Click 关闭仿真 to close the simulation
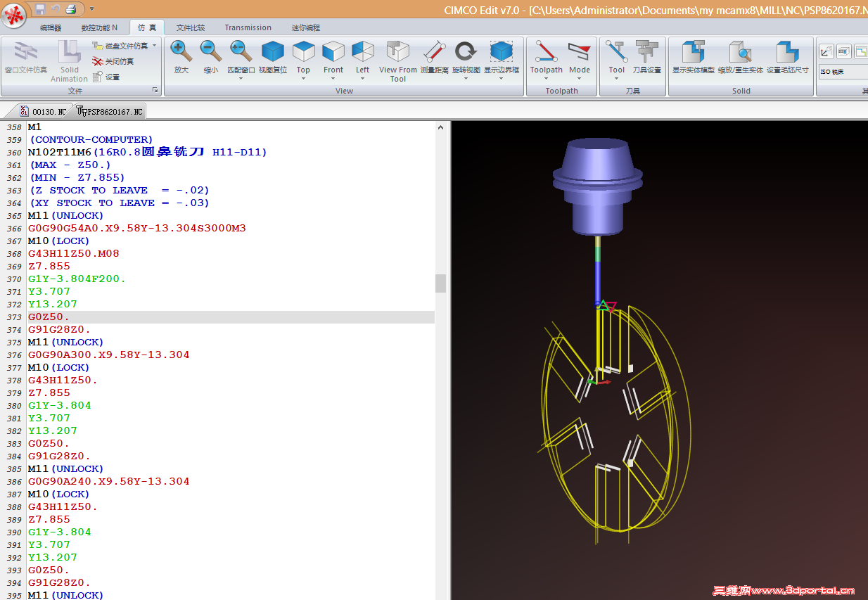Viewport: 868px width, 600px height. coord(113,61)
